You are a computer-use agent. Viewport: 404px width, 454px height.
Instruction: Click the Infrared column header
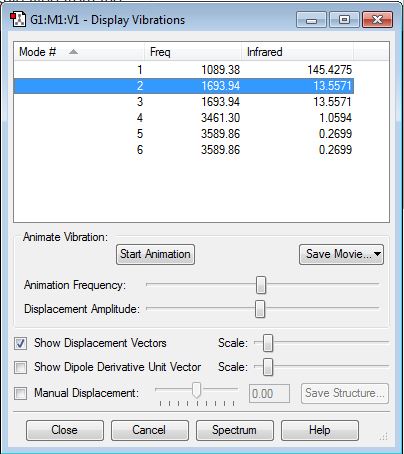tap(297, 52)
